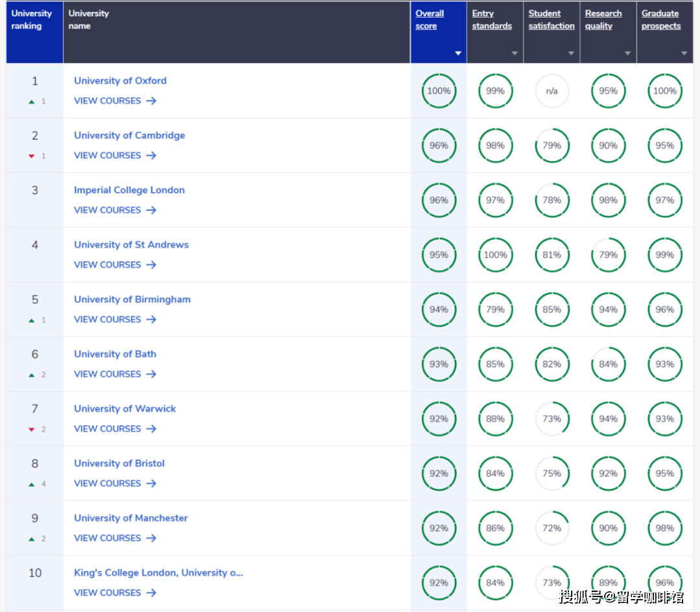Click Oxford's green up-arrow rank change icon
This screenshot has width=700, height=612.
point(32,102)
